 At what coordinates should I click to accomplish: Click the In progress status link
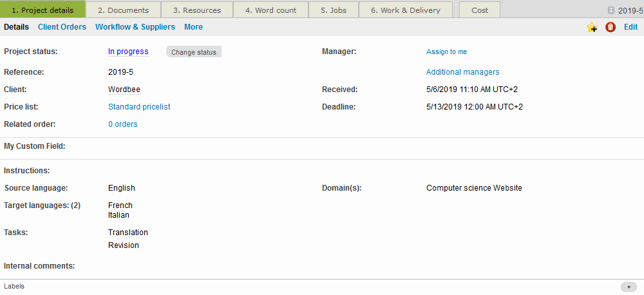pyautogui.click(x=128, y=52)
